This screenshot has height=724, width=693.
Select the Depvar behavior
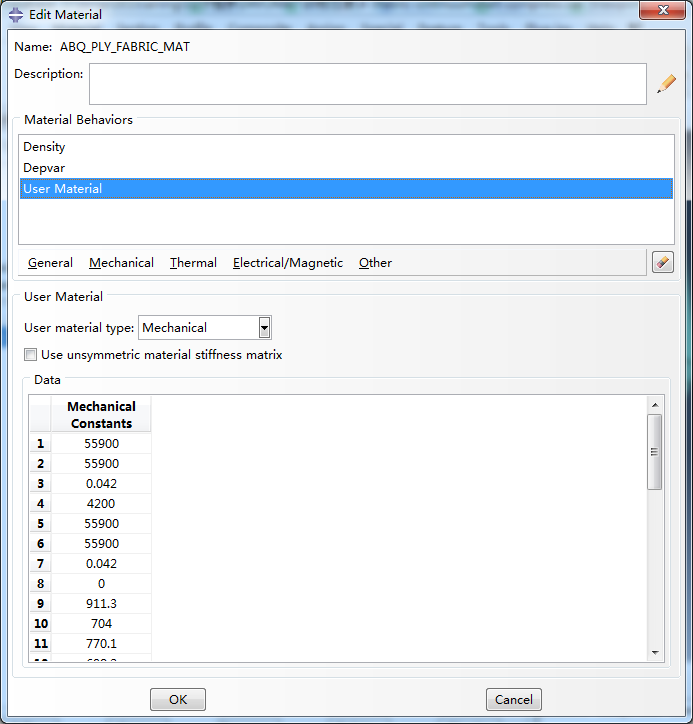[346, 168]
